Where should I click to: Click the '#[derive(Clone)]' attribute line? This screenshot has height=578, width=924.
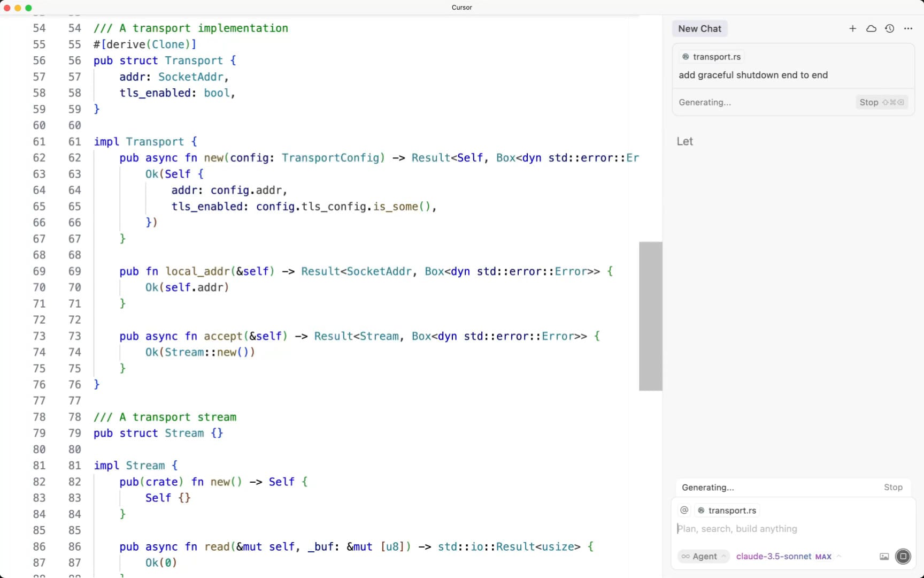pyautogui.click(x=145, y=44)
